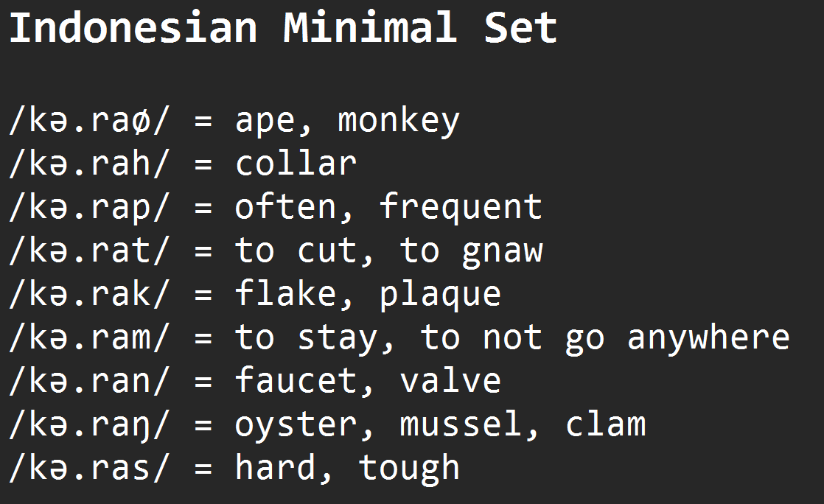Select the /kə.rap/ transcription
824x504 pixels.
89,208
